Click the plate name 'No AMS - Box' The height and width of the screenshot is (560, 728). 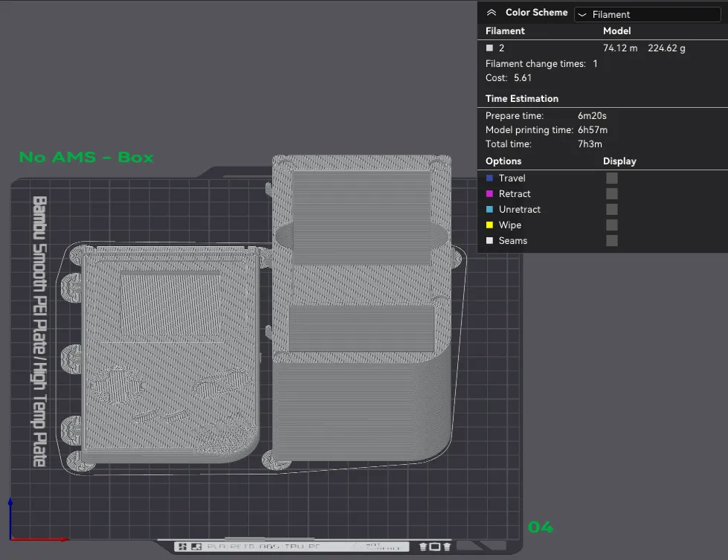click(86, 157)
